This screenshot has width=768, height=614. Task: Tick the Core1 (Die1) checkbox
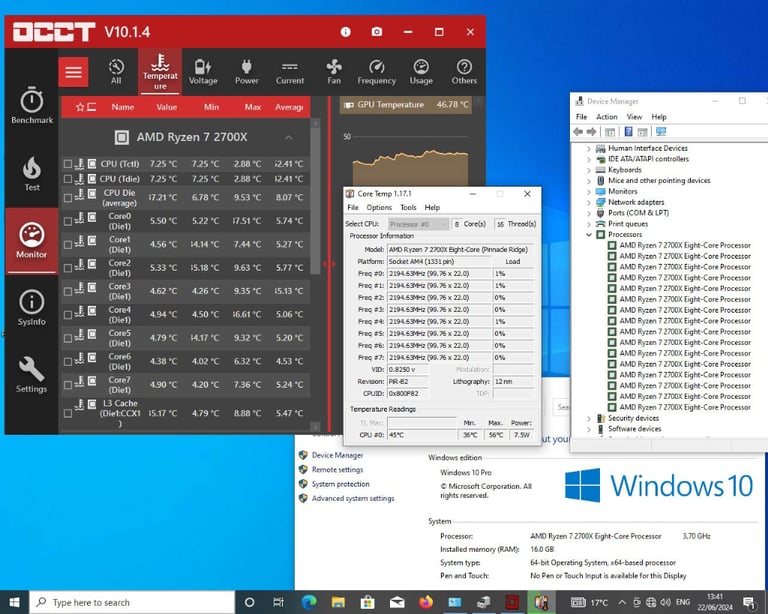tap(68, 245)
